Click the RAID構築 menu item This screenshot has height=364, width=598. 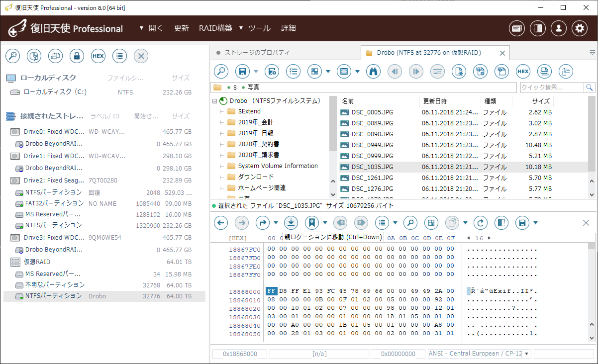point(215,28)
